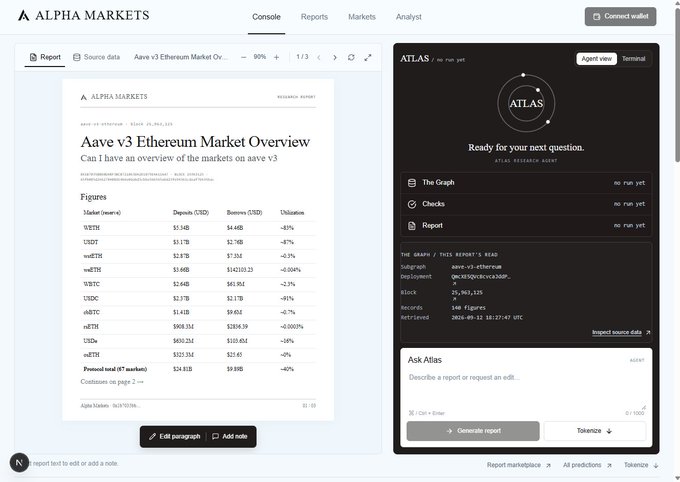Open the Report marketplace link
This screenshot has width=680, height=482.
pyautogui.click(x=519, y=465)
